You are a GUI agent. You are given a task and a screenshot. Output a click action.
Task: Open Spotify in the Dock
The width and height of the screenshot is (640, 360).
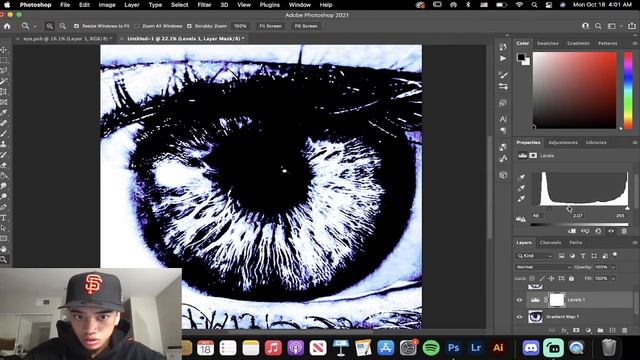(431, 348)
